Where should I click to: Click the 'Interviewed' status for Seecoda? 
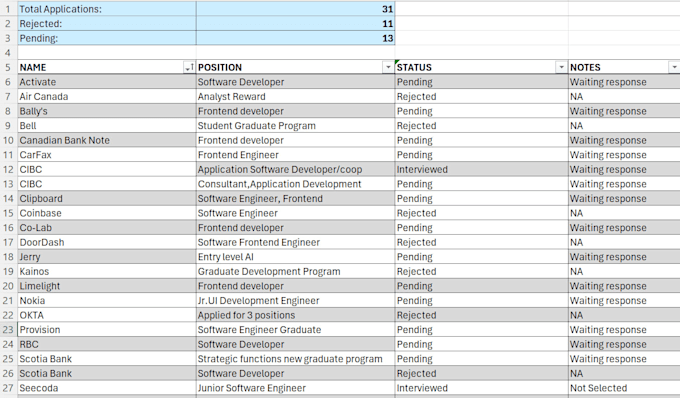481,388
